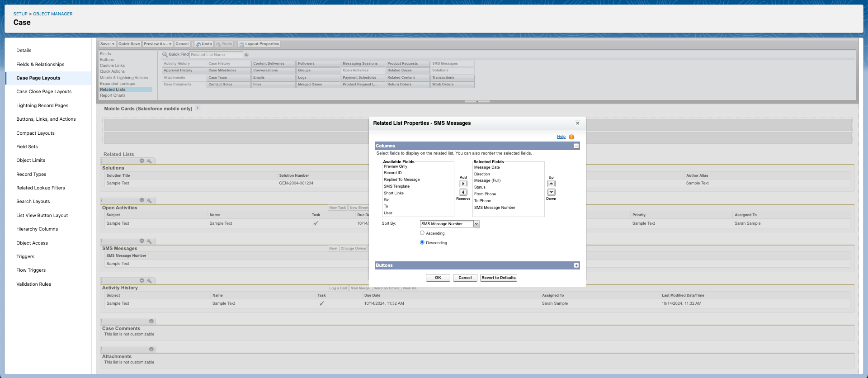
Task: Open Fields & Relationships in sidebar
Action: click(40, 64)
